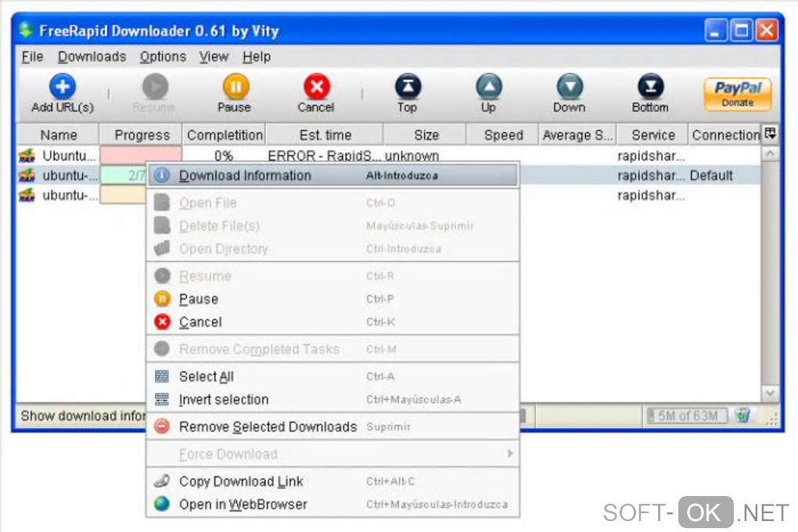Move download to Top with toolbar icon
Image resolution: width=798 pixels, height=532 pixels.
point(408,87)
